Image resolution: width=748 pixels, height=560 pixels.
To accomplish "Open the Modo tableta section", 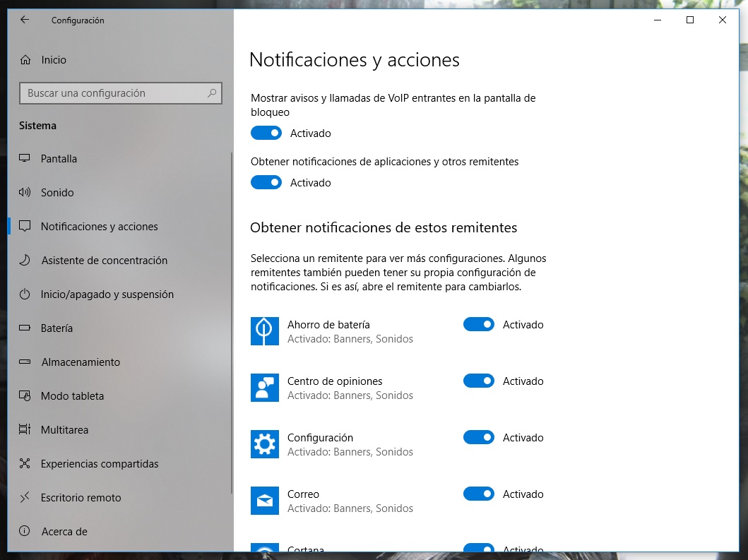I will 72,396.
